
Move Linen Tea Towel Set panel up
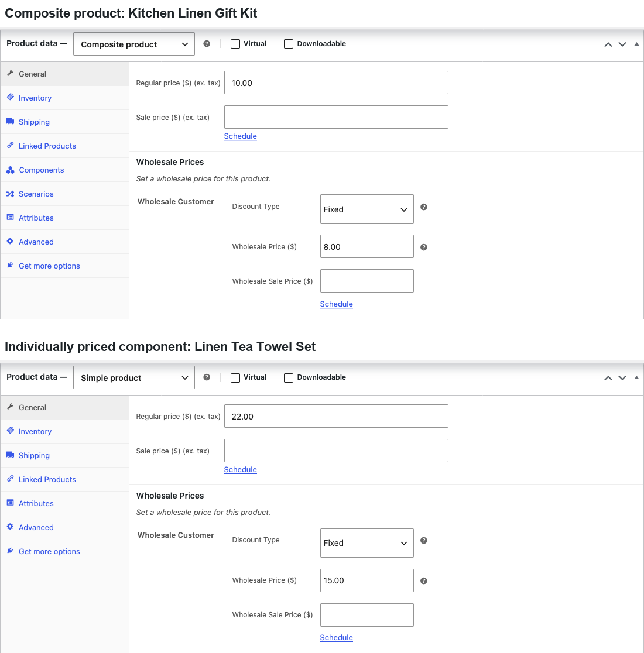click(x=608, y=378)
